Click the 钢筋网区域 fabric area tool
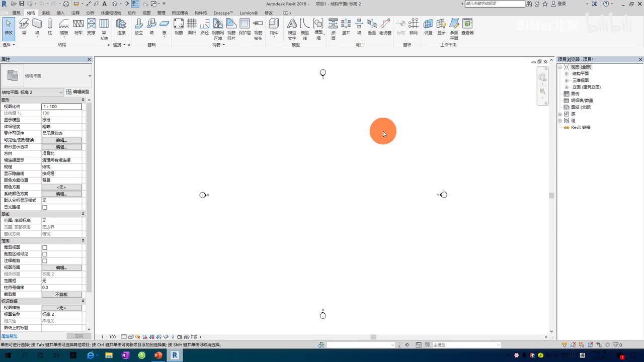This screenshot has width=644, height=362. click(218, 29)
